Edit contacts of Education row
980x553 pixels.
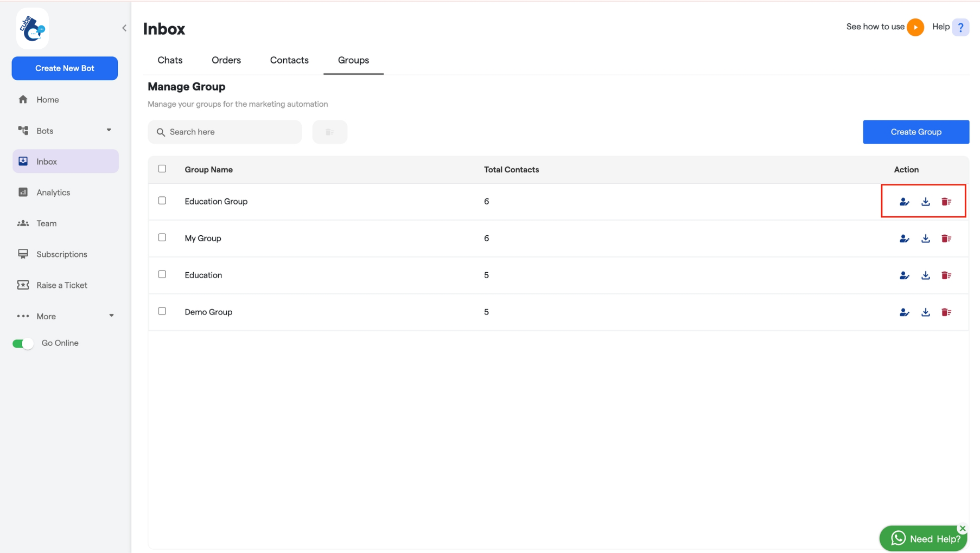(904, 275)
